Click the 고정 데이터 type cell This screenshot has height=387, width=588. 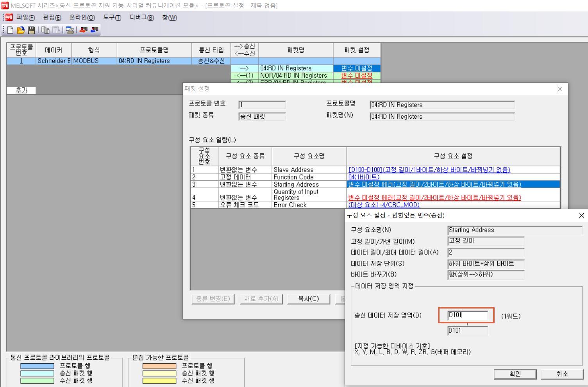pyautogui.click(x=245, y=177)
